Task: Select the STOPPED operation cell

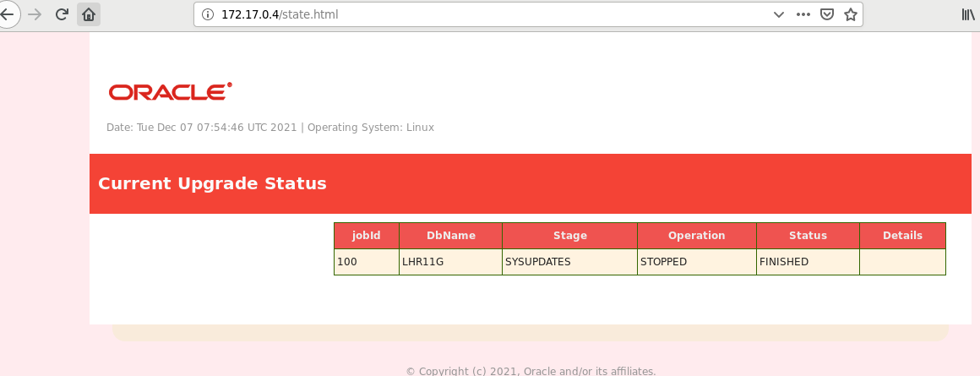Action: (x=697, y=262)
